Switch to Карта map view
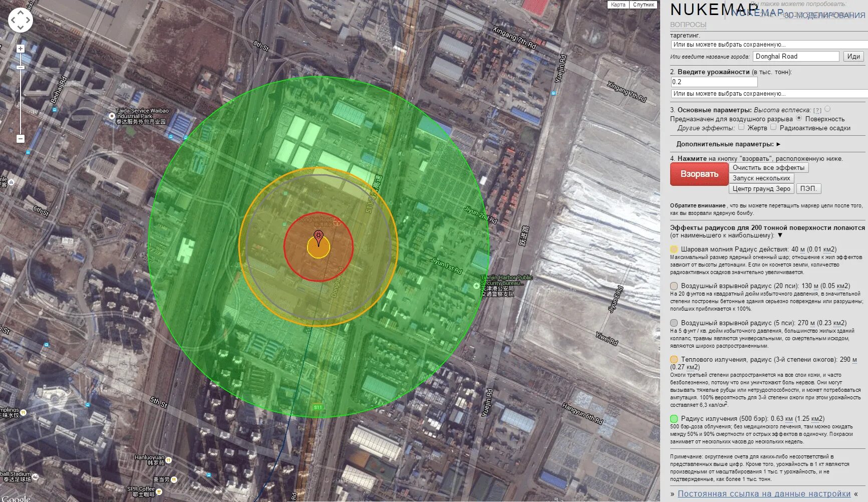Viewport: 868px width, 502px height. tap(618, 5)
